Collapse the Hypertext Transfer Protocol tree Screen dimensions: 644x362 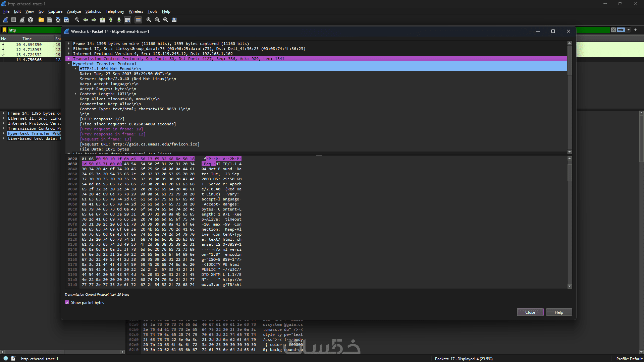click(69, 64)
